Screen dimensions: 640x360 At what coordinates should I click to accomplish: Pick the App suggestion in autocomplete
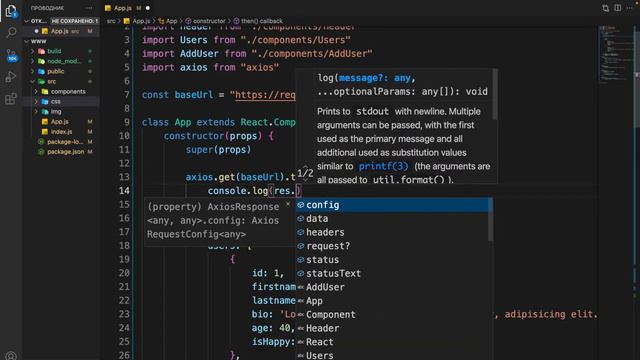(x=393, y=301)
